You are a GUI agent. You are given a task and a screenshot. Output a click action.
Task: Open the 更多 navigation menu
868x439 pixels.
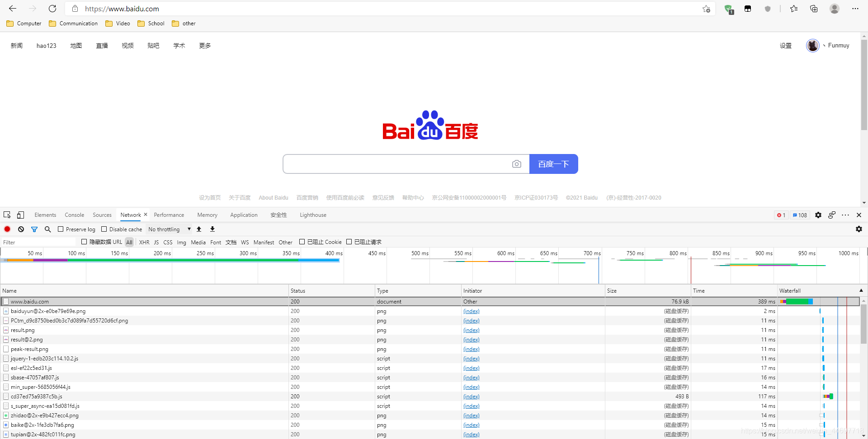click(x=205, y=46)
